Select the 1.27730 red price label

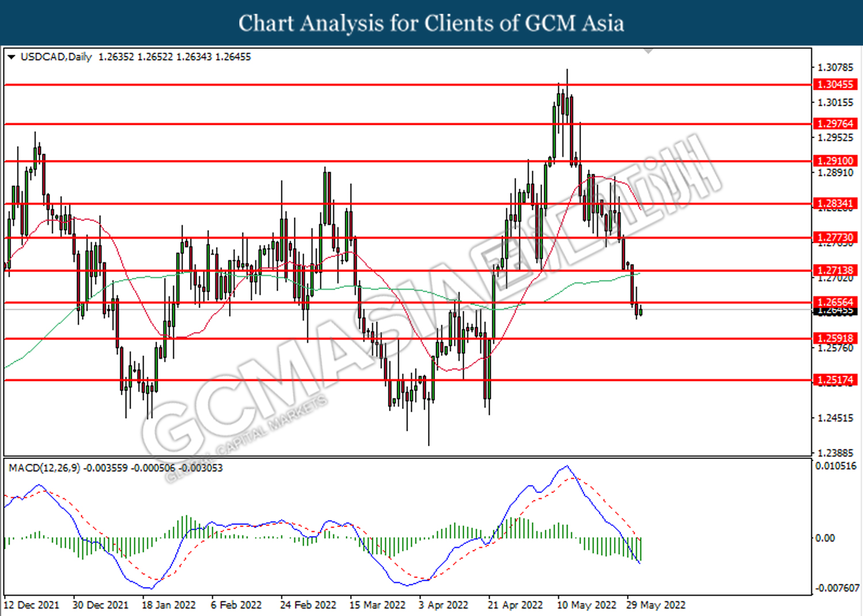(x=835, y=238)
